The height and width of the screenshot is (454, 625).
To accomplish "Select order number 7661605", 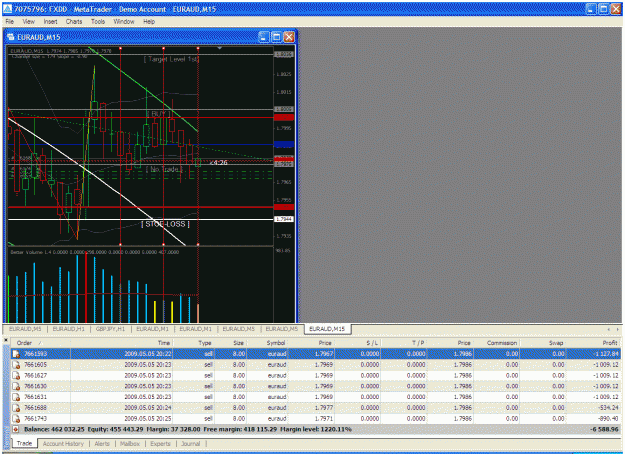I will 35,365.
